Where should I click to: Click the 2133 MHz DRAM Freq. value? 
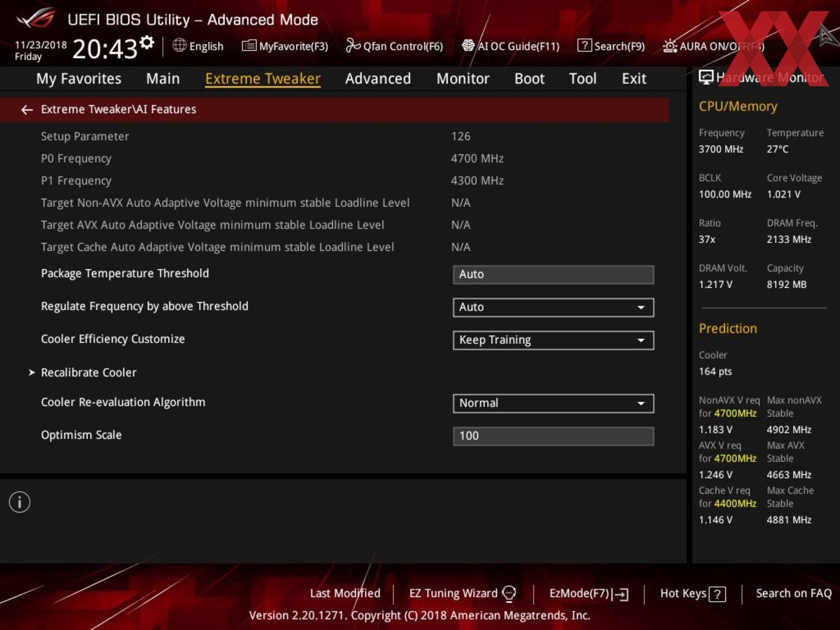(789, 239)
